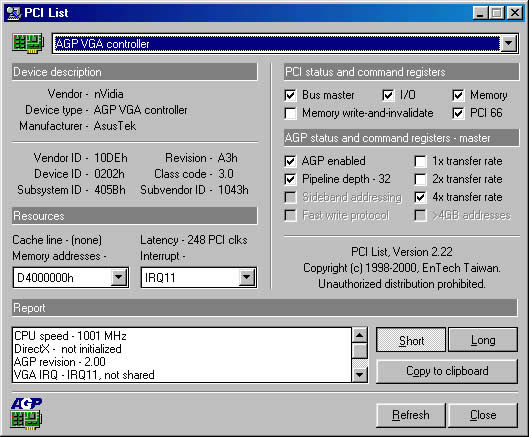Viewport: 529px width, 437px height.
Task: Click the Close button at bottom
Action: (483, 415)
